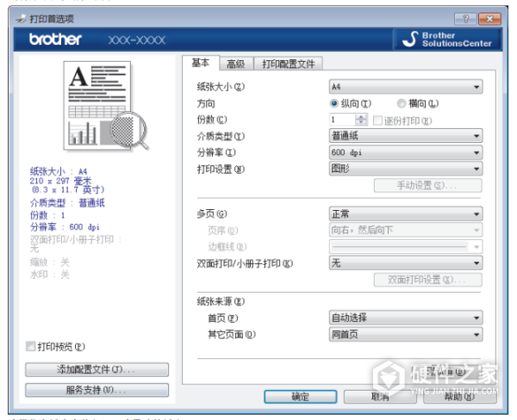Click the 默认值 button
Viewport: 517px width, 420px height.
point(445,373)
